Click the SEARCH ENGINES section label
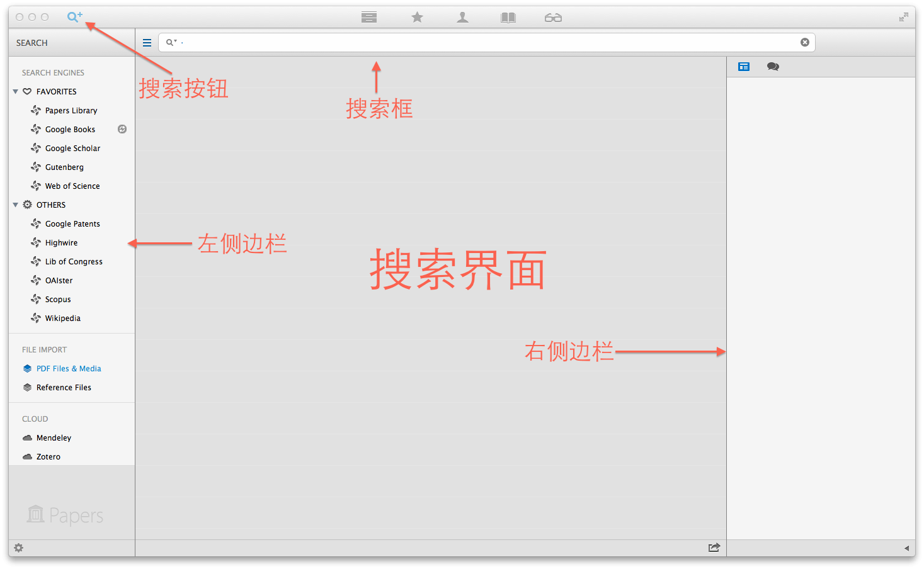924x569 pixels. tap(53, 73)
